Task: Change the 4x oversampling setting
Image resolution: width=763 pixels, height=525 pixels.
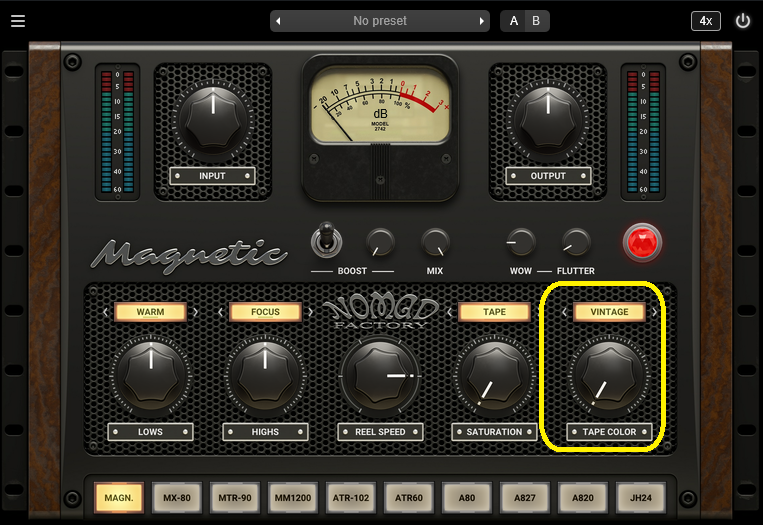Action: tap(706, 21)
